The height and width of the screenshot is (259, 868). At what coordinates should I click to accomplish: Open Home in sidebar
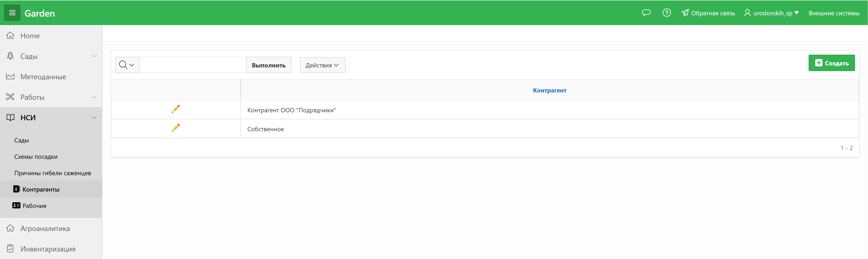(x=30, y=36)
